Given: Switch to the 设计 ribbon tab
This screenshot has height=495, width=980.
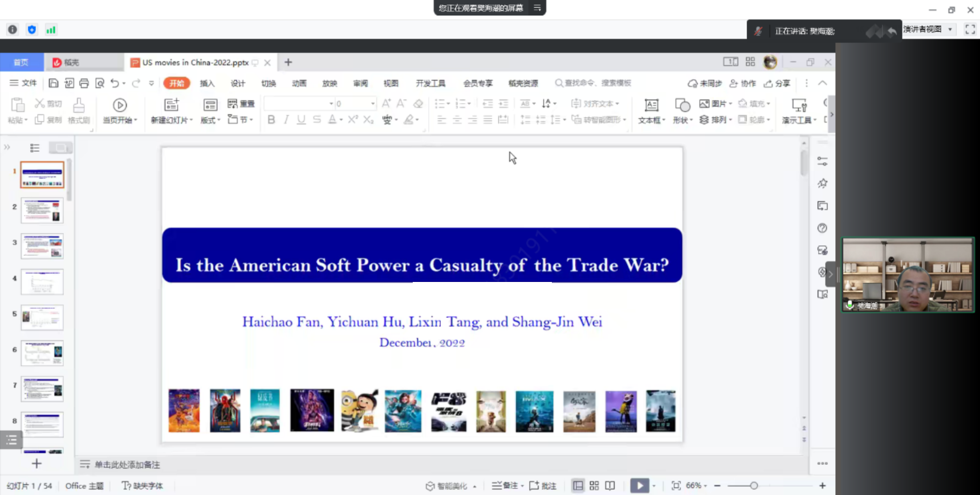Looking at the screenshot, I should click(238, 83).
